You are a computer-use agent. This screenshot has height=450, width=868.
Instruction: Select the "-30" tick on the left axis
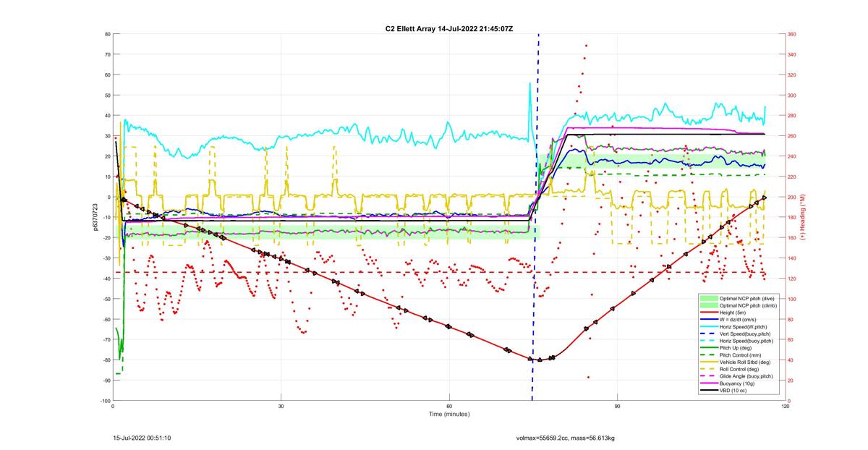(107, 258)
